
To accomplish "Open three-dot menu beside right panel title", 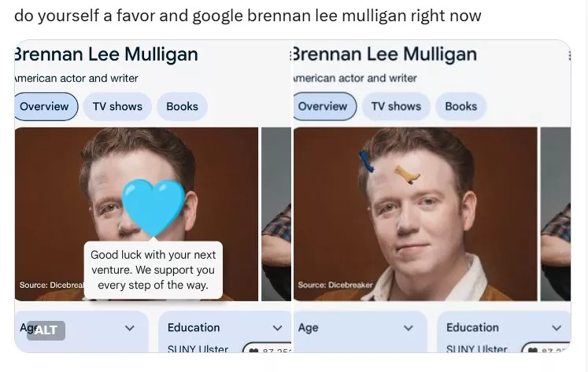I will point(290,56).
